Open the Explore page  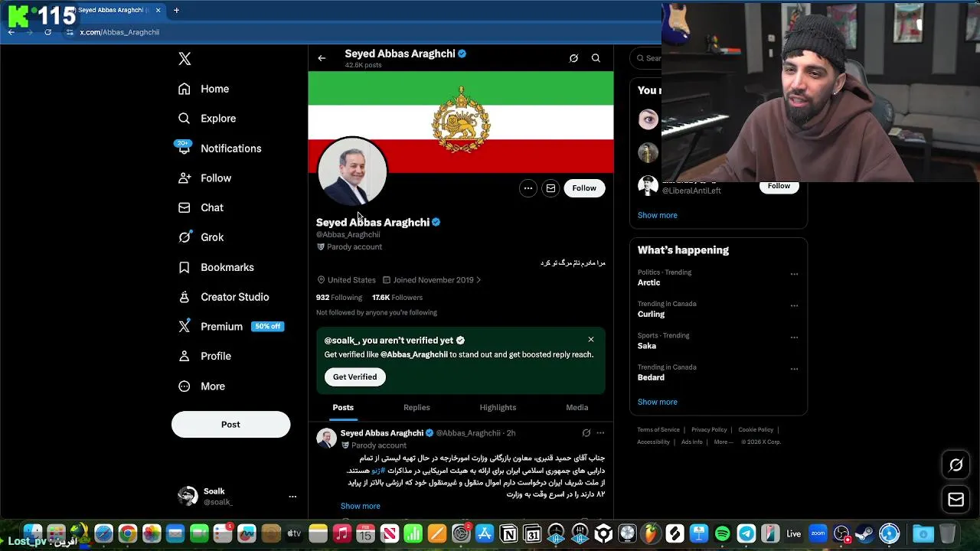(207, 119)
